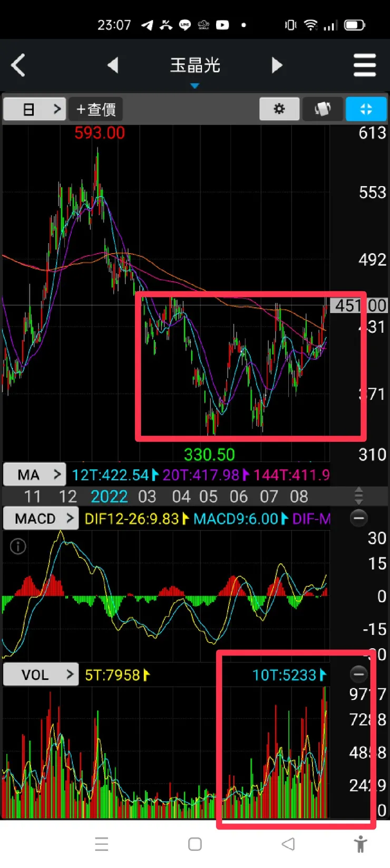The image size is (390, 868).
Task: Tap the 593.00 high price label
Action: [100, 133]
